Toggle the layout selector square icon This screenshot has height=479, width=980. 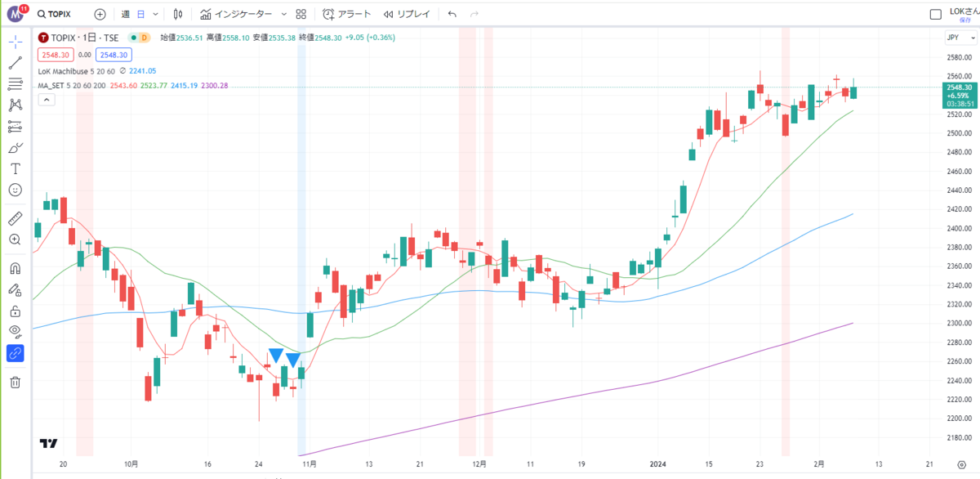pos(936,15)
